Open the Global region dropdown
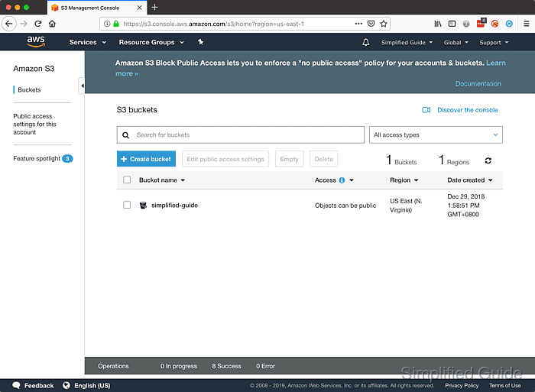 [x=456, y=43]
